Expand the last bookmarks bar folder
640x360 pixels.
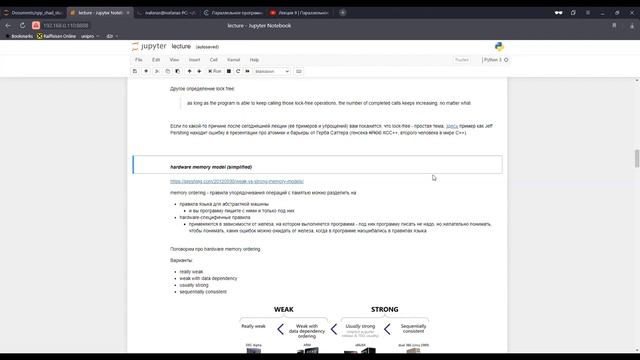(x=112, y=36)
